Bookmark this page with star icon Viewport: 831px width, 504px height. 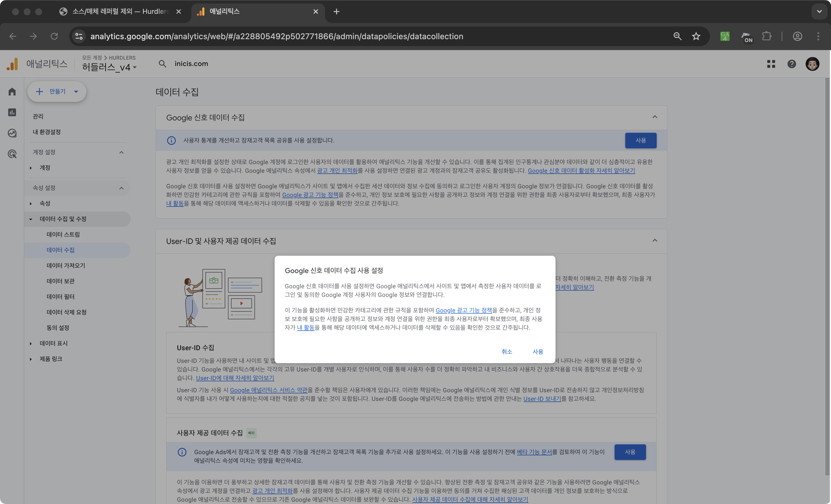pos(696,36)
